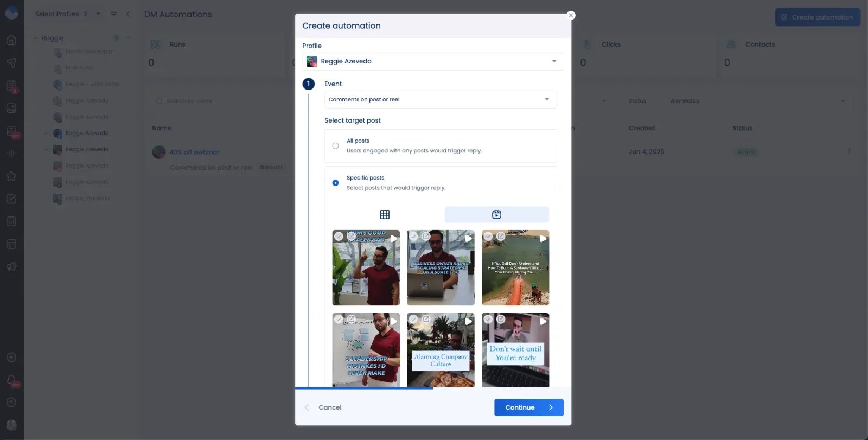Click the plus add icon in sidebar
The width and height of the screenshot is (868, 440).
11,358
